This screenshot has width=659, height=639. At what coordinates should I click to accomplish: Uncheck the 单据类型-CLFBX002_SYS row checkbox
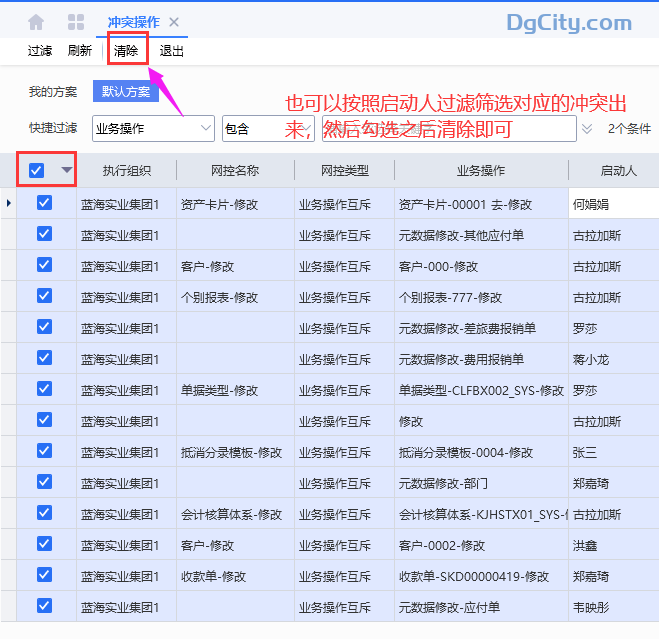[x=44, y=389]
